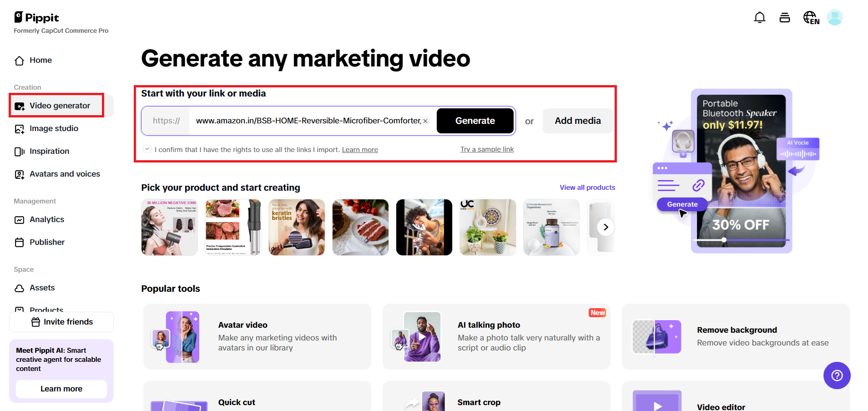The height and width of the screenshot is (411, 868).
Task: Select the keratin bristles brush thumbnail
Action: point(297,227)
